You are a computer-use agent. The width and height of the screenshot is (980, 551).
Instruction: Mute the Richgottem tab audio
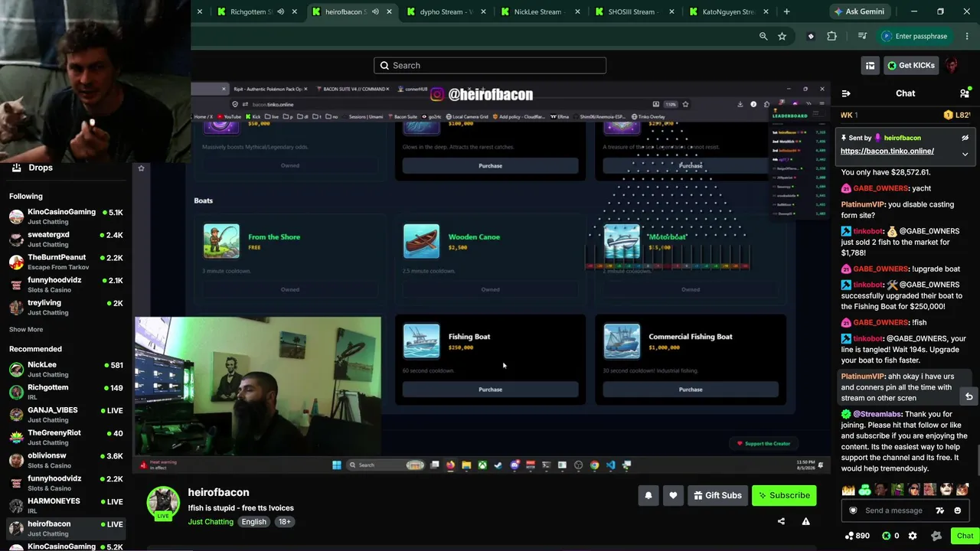point(281,11)
